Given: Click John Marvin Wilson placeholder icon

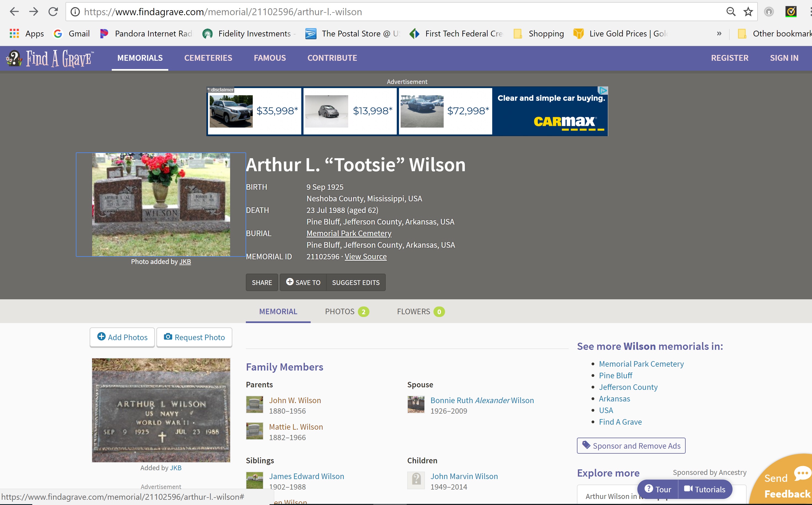Looking at the screenshot, I should (x=416, y=480).
